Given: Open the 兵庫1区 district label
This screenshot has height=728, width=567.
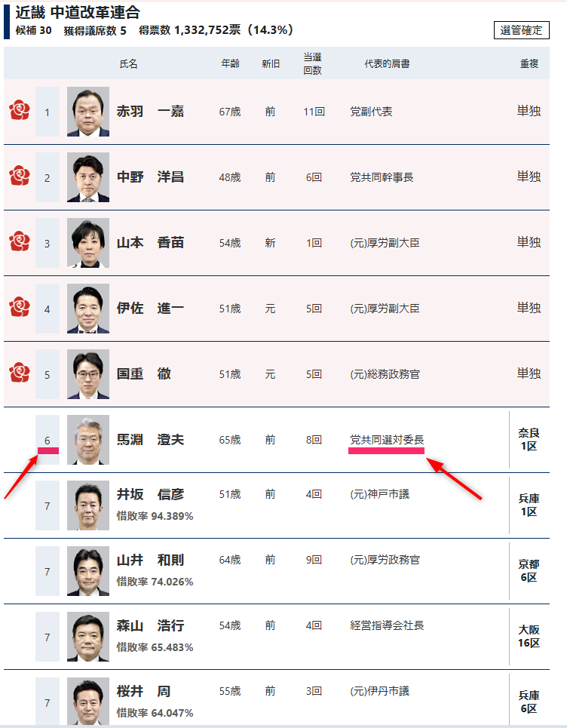Looking at the screenshot, I should point(528,505).
